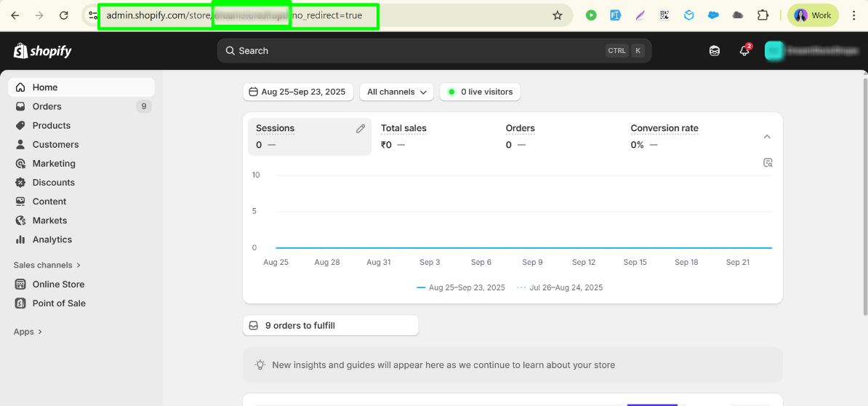Open the notifications bell

coord(744,51)
